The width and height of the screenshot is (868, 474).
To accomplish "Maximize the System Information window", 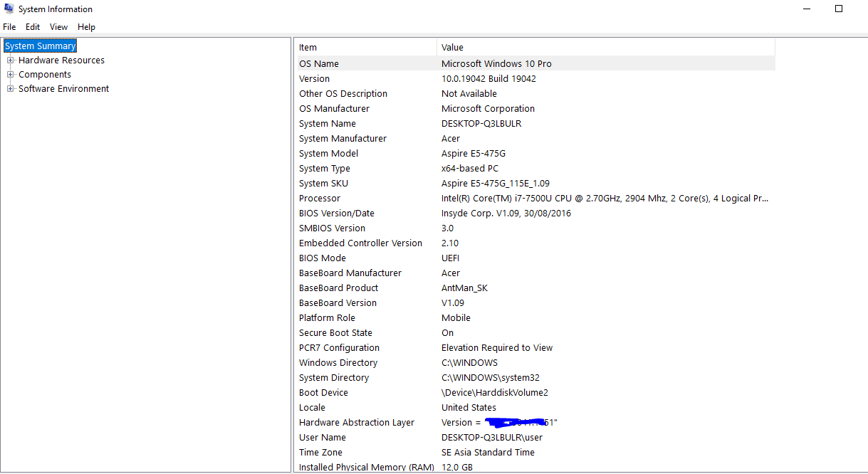I will tap(839, 9).
